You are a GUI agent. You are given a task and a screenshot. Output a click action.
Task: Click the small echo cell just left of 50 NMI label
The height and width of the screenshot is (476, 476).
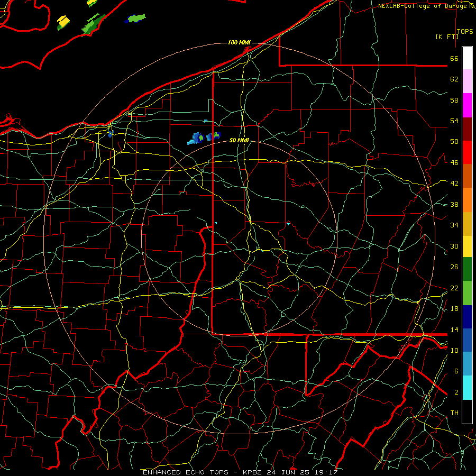[214, 136]
